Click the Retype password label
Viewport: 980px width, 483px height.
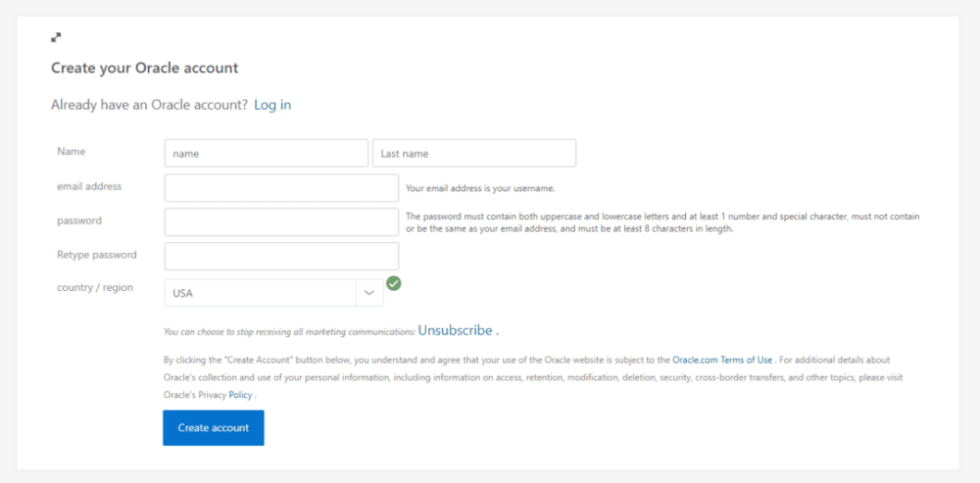point(97,255)
